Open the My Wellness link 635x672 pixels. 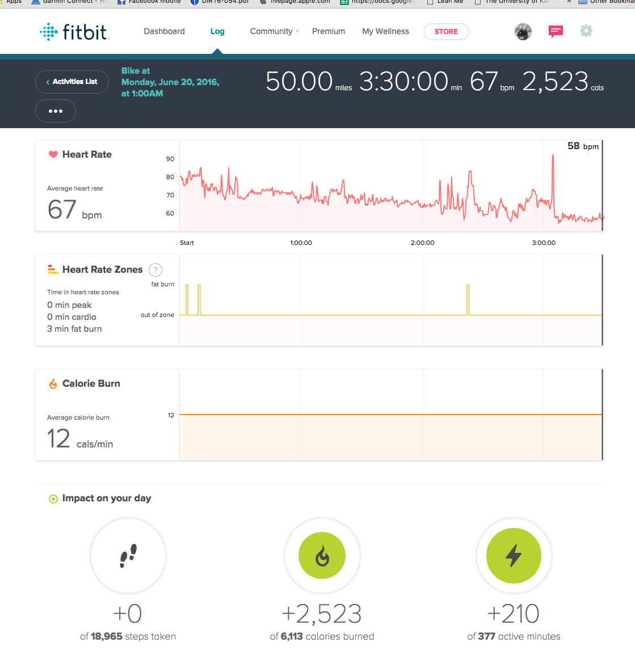click(x=385, y=32)
